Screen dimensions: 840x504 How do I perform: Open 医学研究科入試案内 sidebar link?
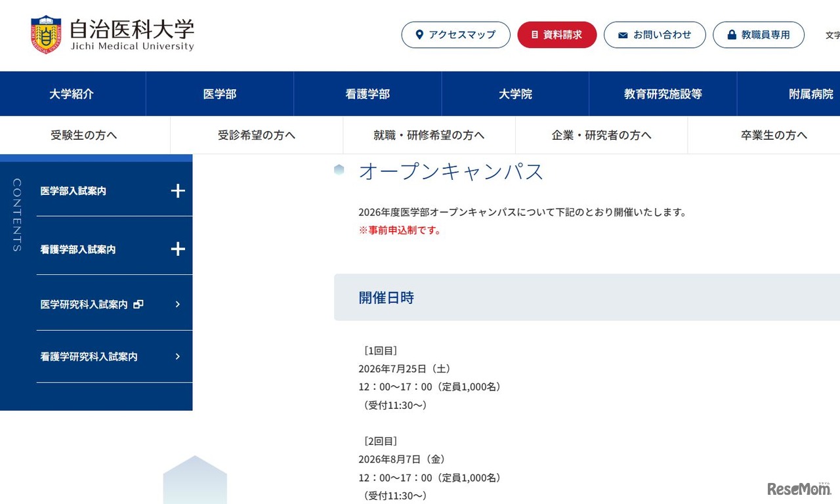point(84,304)
